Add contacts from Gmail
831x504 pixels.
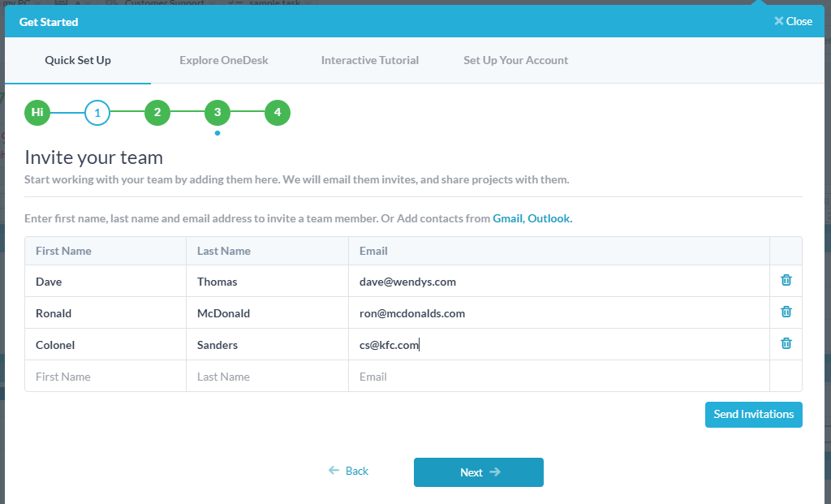[x=507, y=218]
